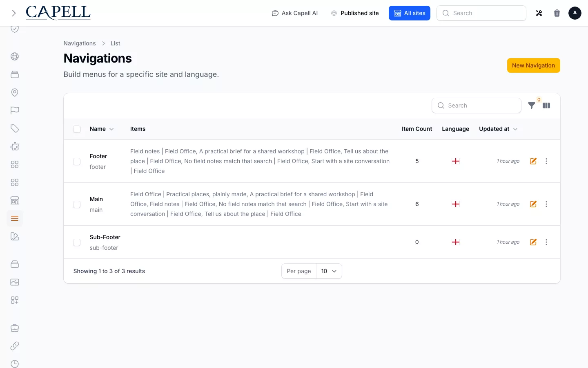This screenshot has height=368, width=588.
Task: Open the Main navigation name
Action: click(x=96, y=199)
